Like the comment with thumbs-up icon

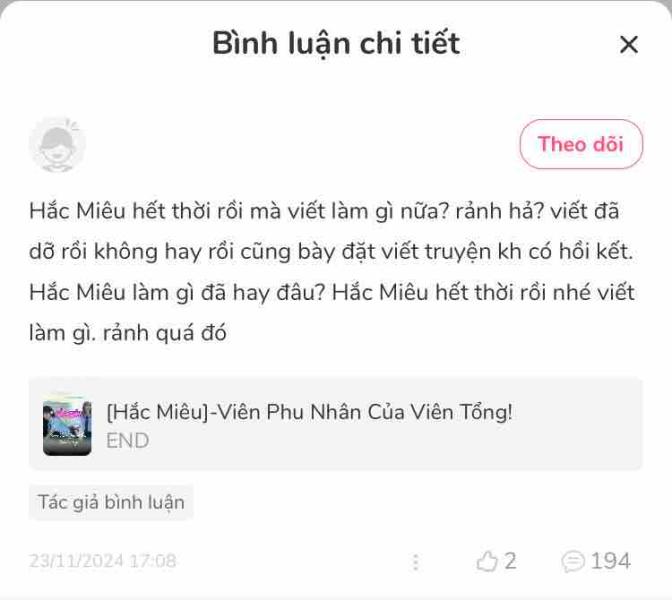point(487,561)
